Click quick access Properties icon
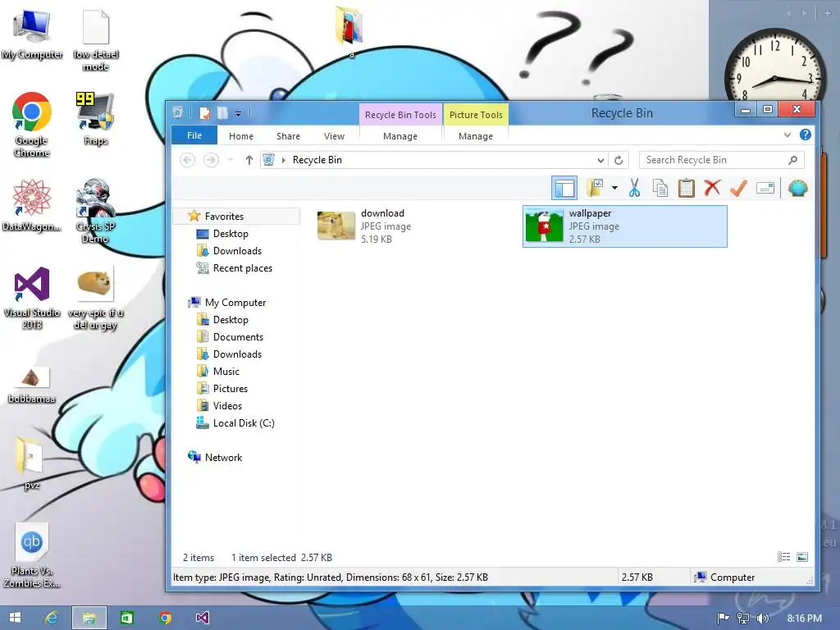 (204, 113)
